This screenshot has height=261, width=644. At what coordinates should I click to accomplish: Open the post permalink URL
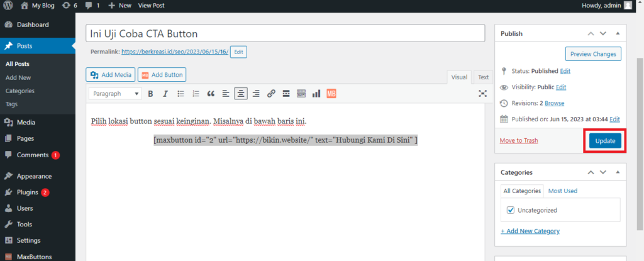click(x=175, y=52)
